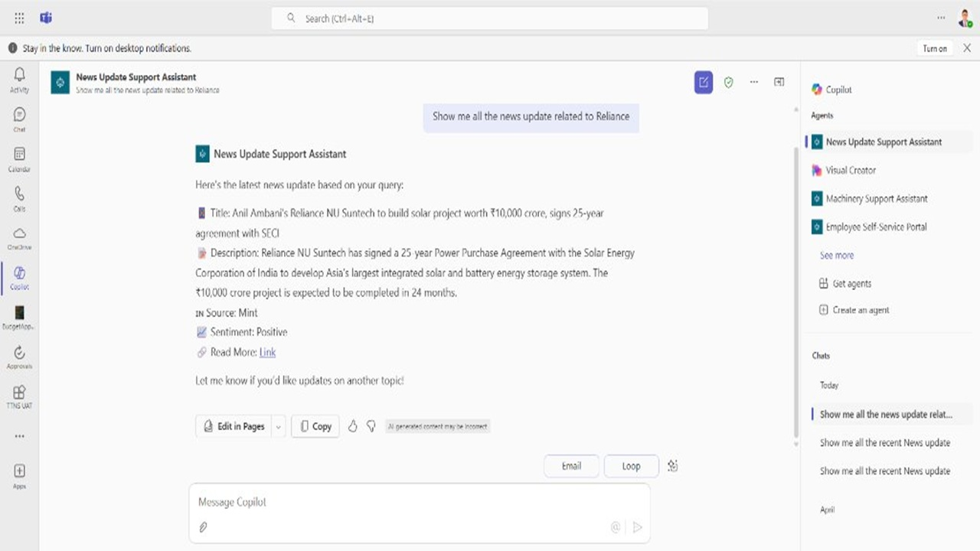The image size is (980, 551).
Task: Click the mention @ icon in message box
Action: (x=616, y=527)
